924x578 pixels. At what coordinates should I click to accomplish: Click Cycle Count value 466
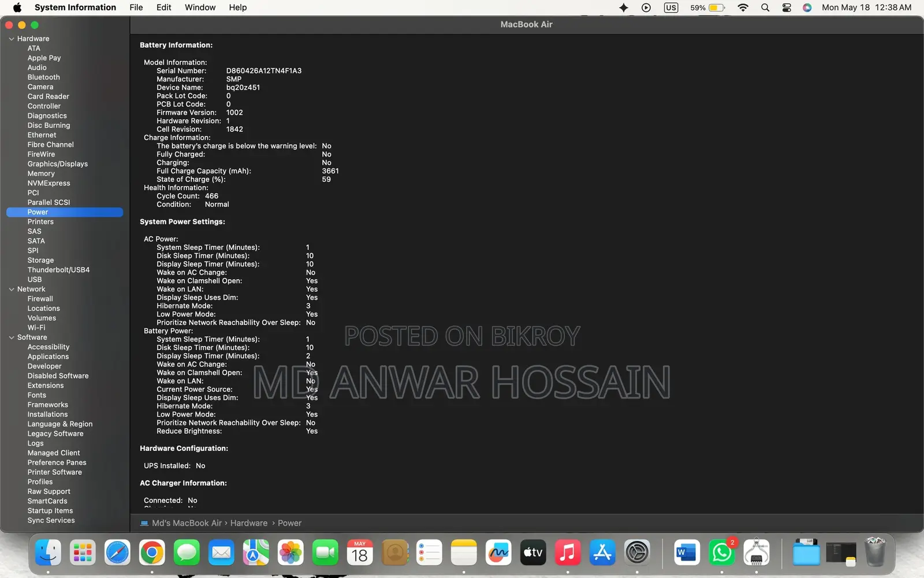pos(211,197)
